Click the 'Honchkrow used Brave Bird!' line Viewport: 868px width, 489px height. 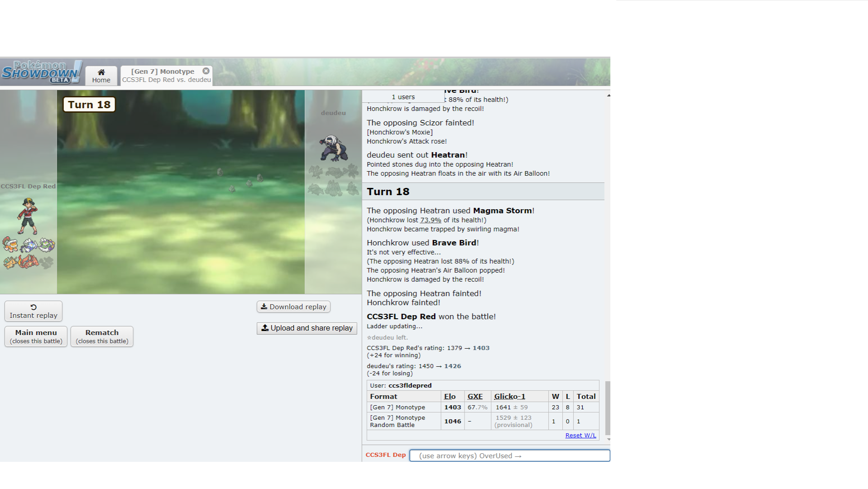pyautogui.click(x=423, y=243)
